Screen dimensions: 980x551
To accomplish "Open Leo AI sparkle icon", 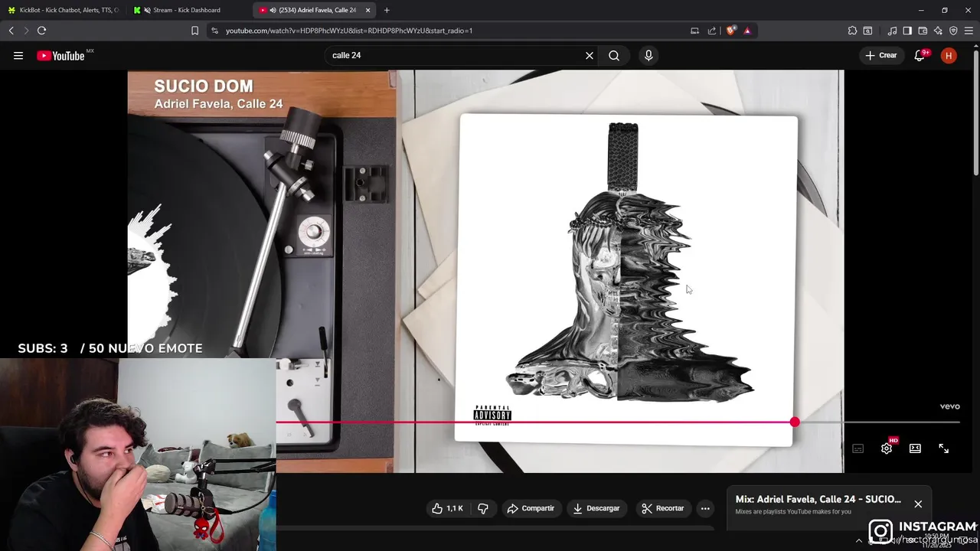I will 938,31.
